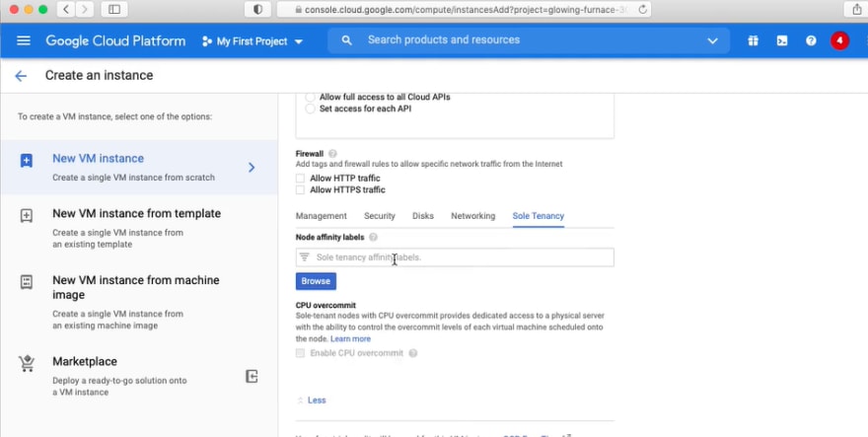Select Allow full access to all Cloud APIs
Image resolution: width=868 pixels, height=437 pixels.
click(x=310, y=97)
